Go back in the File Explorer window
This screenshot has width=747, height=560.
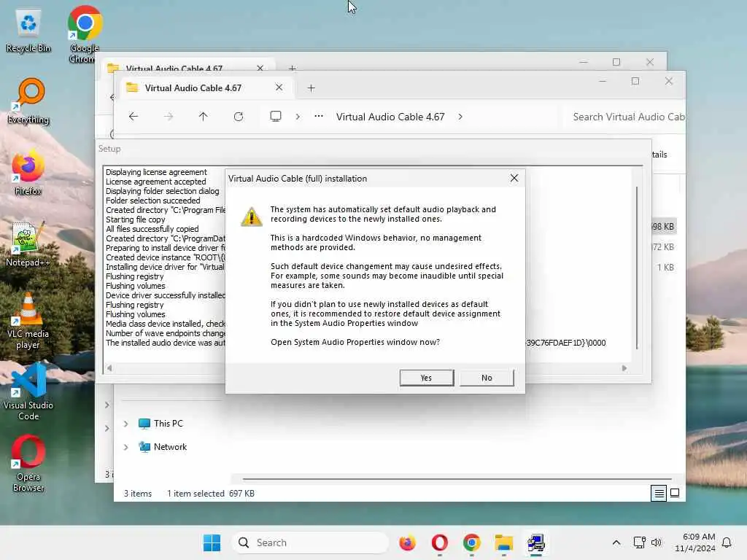tap(133, 117)
